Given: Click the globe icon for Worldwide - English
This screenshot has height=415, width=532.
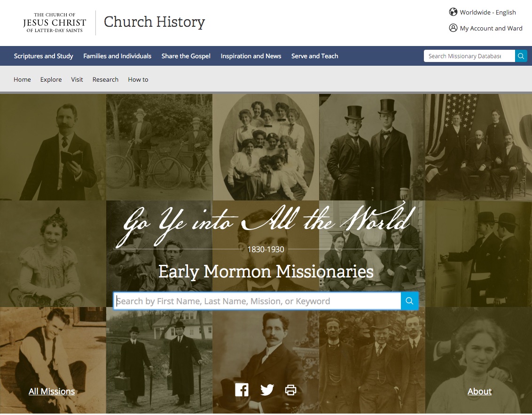Looking at the screenshot, I should (x=453, y=12).
